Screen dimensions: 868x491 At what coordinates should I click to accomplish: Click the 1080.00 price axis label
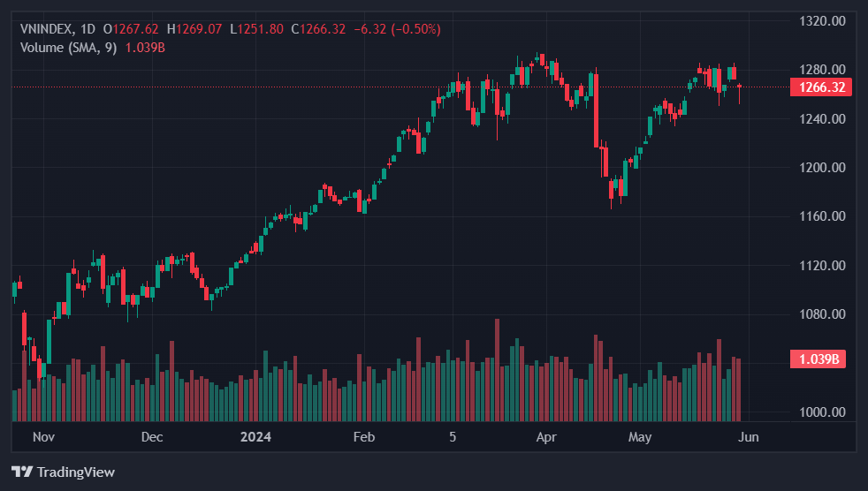pos(822,314)
